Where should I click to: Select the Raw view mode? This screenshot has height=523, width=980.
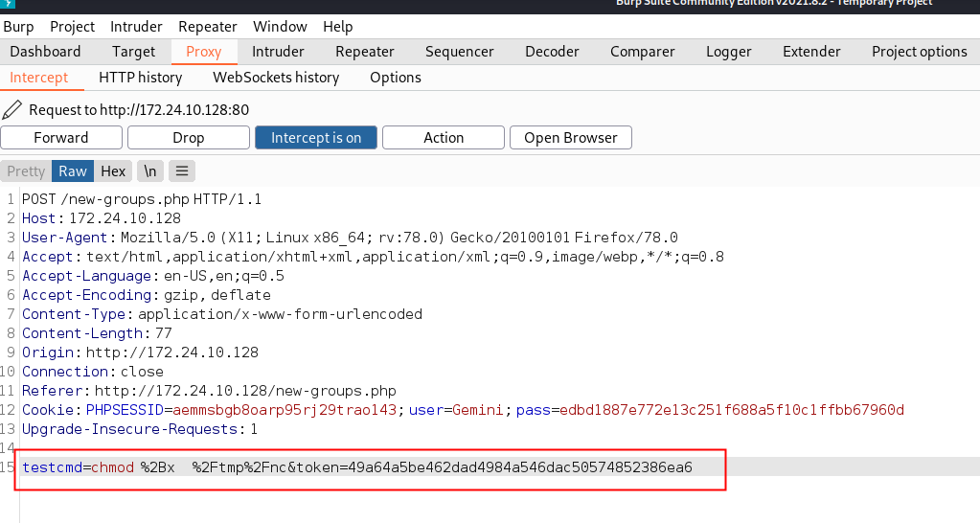(x=73, y=171)
